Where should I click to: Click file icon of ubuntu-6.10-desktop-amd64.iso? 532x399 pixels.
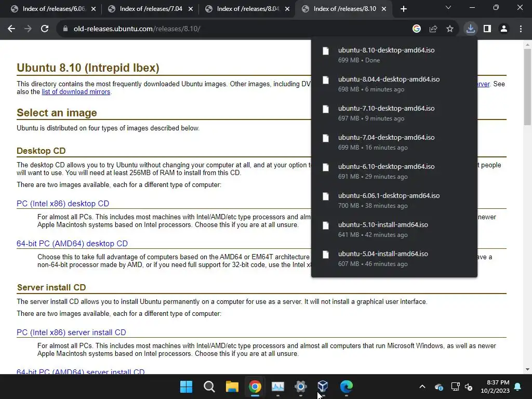(x=326, y=168)
